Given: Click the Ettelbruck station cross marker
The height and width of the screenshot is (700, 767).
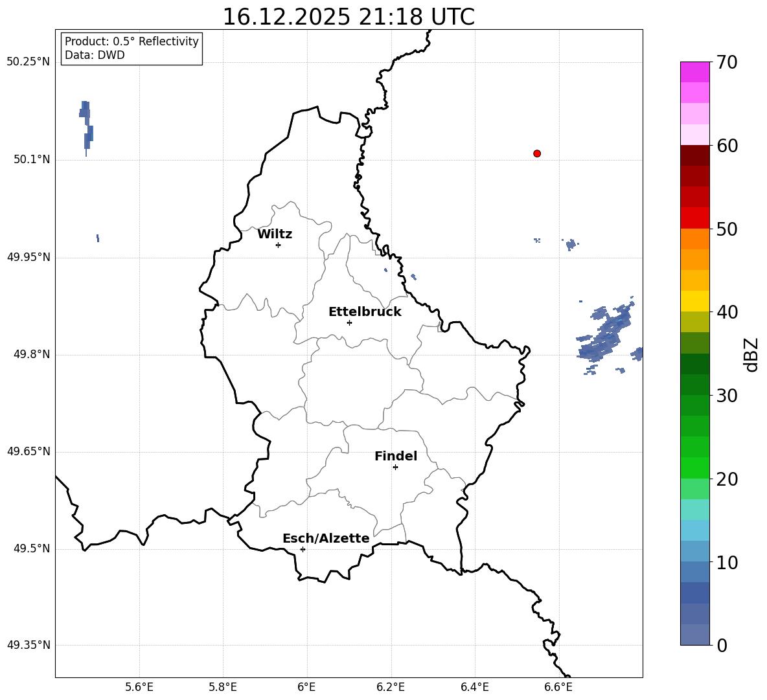Looking at the screenshot, I should point(349,322).
